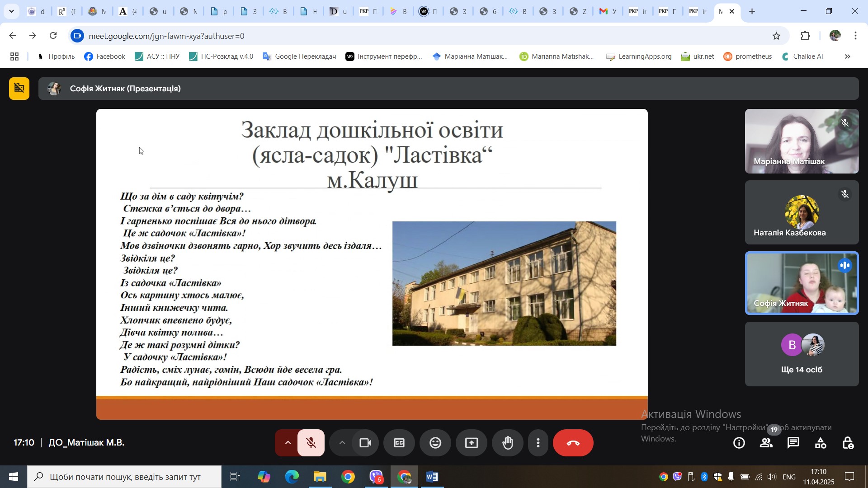Show the participants list icon

pos(766,443)
